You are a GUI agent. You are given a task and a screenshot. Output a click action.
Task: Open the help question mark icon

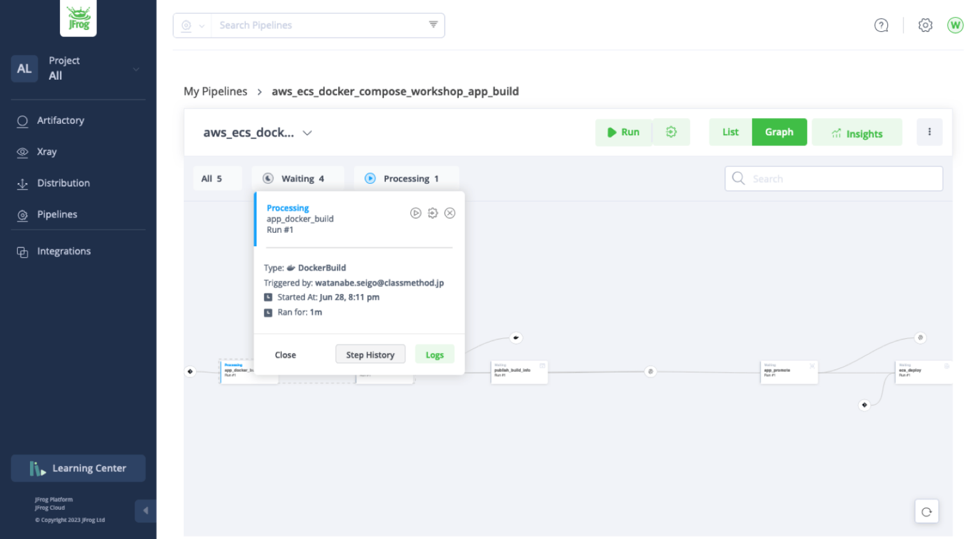[881, 25]
